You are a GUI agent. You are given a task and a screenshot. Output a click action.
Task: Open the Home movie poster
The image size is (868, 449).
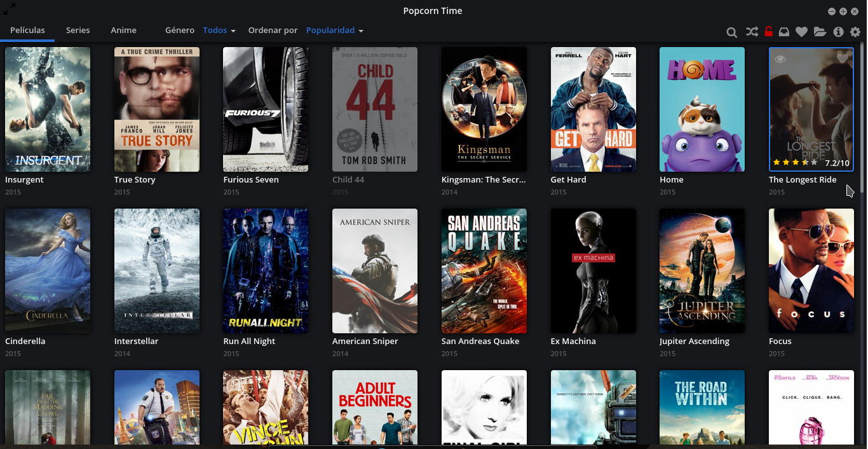702,109
